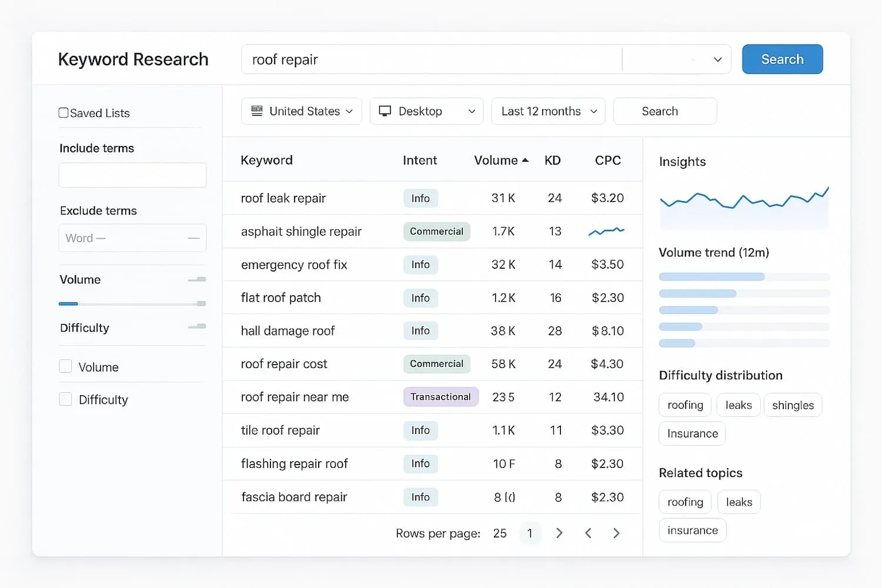882x588 pixels.
Task: Open the Last 12 months period dropdown
Action: click(x=547, y=111)
